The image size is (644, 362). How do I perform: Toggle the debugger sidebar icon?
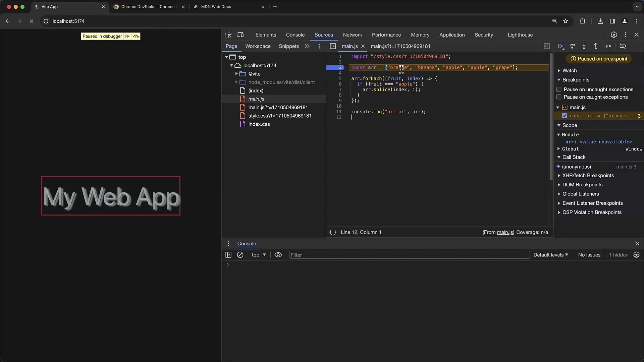(x=547, y=46)
